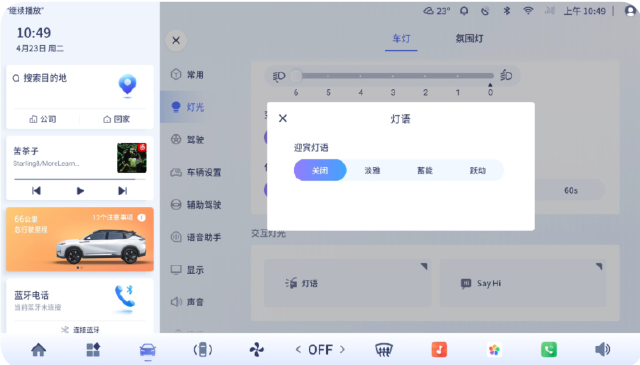Switch to the 氛围灯 tab
The image size is (640, 365).
click(x=469, y=38)
